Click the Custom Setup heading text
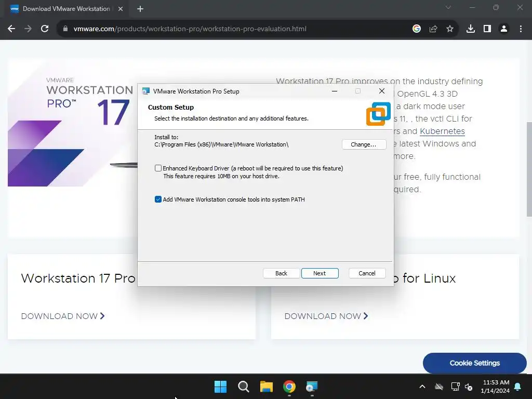 (x=170, y=107)
